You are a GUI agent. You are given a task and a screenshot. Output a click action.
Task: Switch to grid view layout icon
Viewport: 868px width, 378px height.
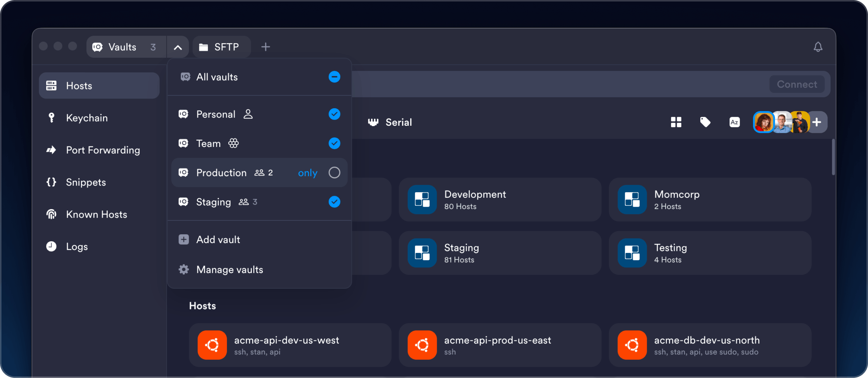point(676,122)
